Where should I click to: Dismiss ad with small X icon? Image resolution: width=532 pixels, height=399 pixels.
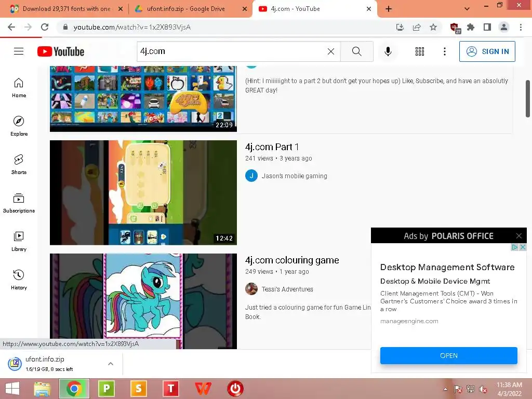pyautogui.click(x=523, y=247)
